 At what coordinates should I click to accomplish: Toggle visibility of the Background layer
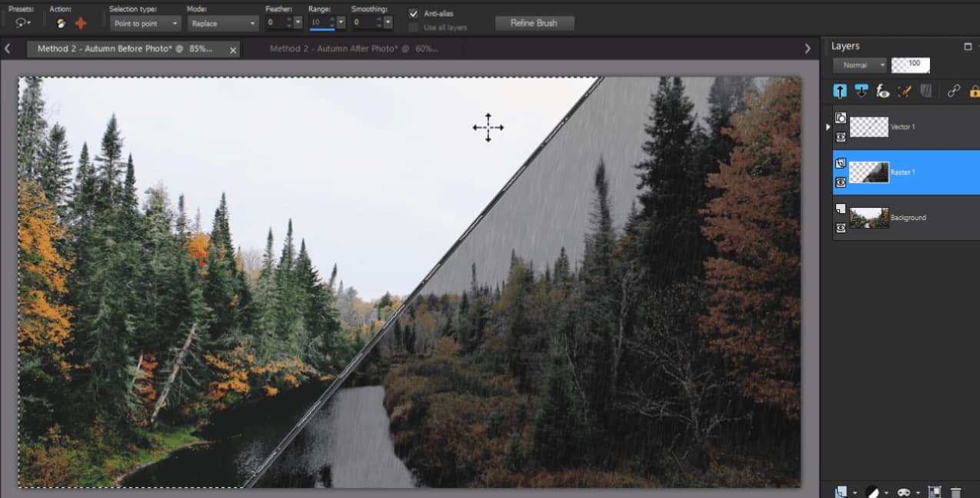pos(841,227)
